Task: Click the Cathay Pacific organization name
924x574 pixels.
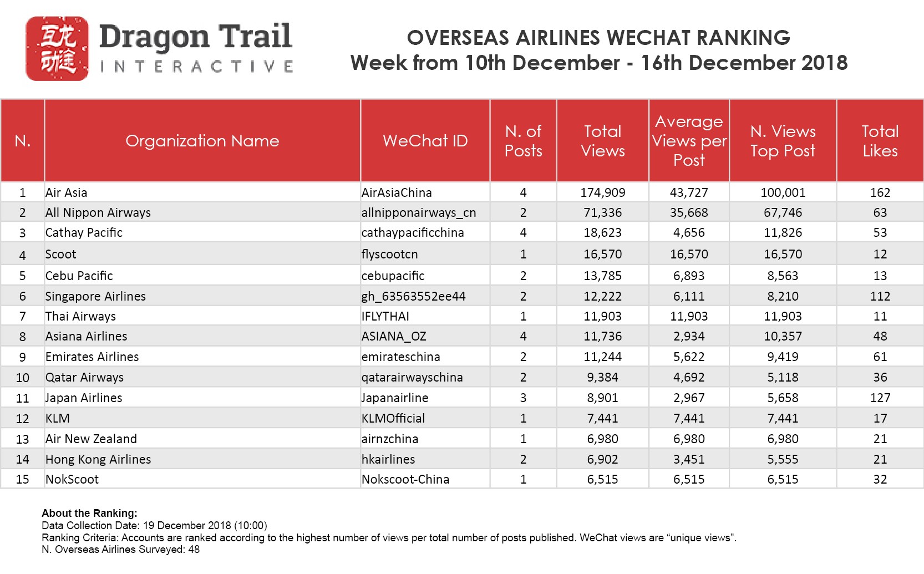Action: [84, 232]
